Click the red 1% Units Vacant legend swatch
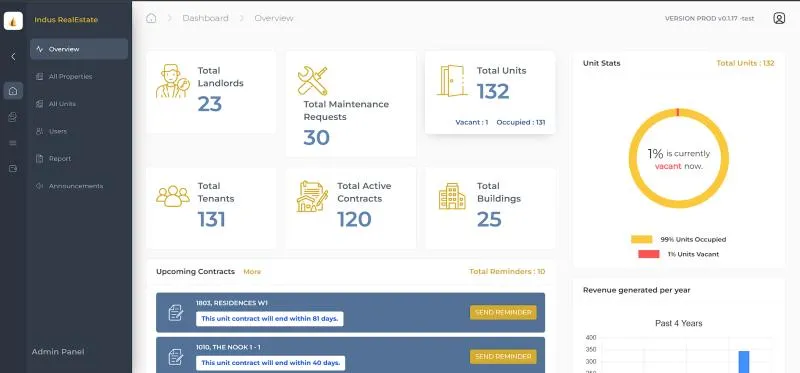Viewport: 800px width, 373px height. point(648,254)
